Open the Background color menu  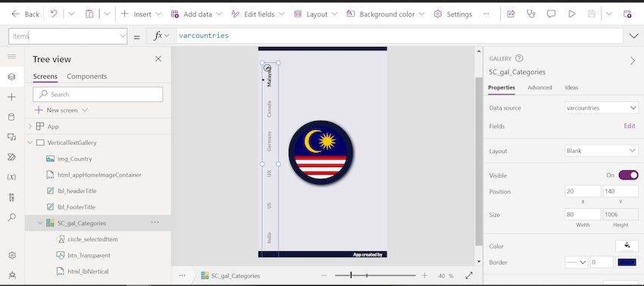[x=386, y=14]
